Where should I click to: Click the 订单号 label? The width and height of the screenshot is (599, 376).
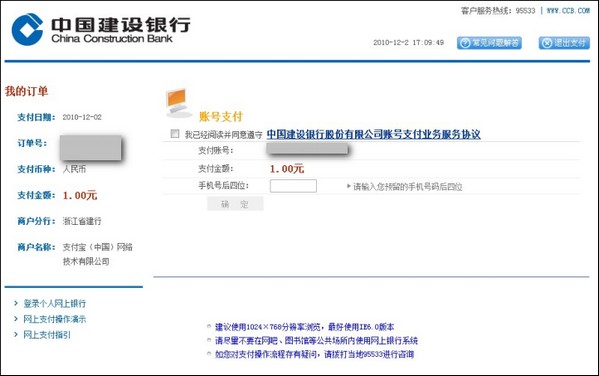click(32, 143)
